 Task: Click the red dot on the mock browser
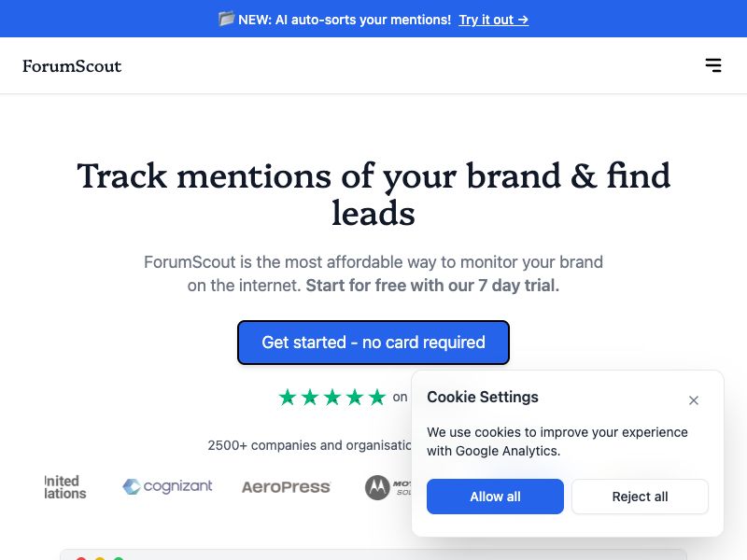(x=82, y=559)
